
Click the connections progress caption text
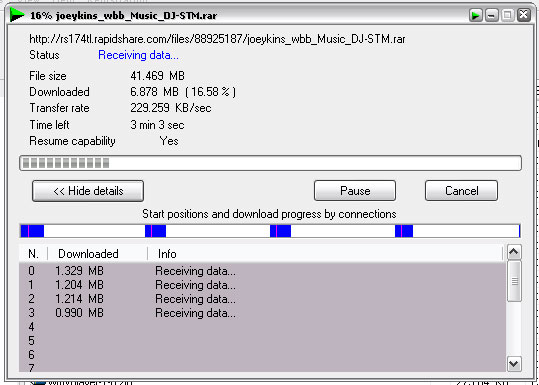269,214
